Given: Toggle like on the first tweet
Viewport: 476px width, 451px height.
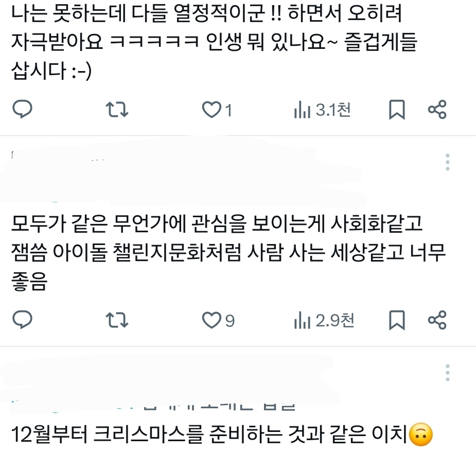Looking at the screenshot, I should tap(211, 109).
